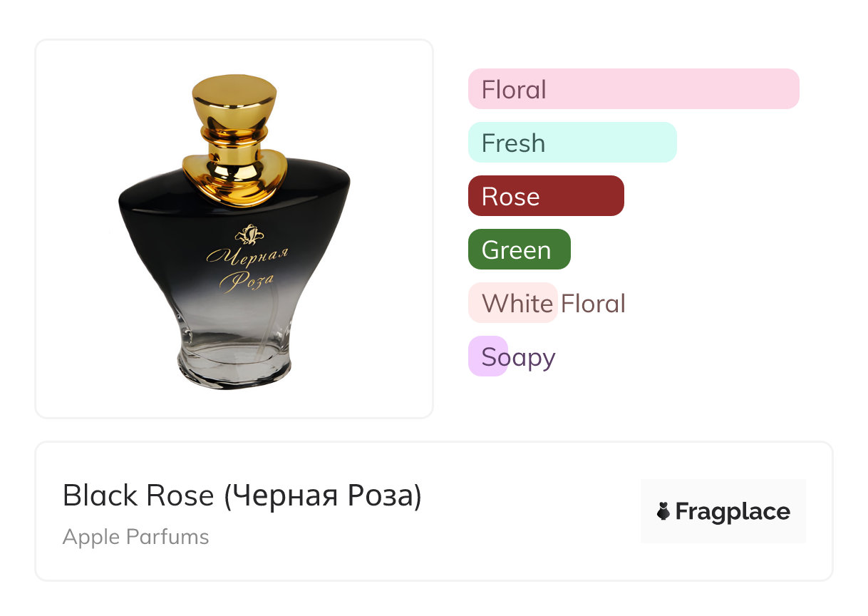Click the clear glass base of the bottle
The image size is (868, 616).
[234, 360]
